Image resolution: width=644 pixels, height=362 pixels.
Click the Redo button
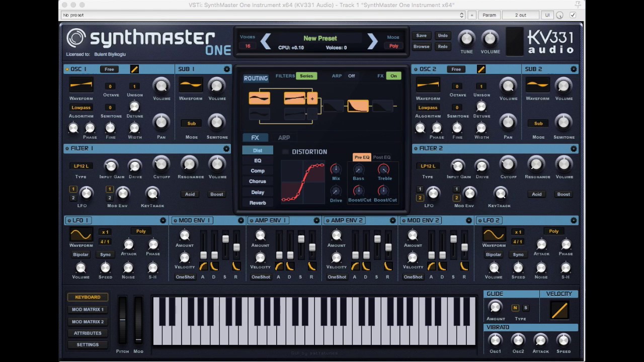443,47
